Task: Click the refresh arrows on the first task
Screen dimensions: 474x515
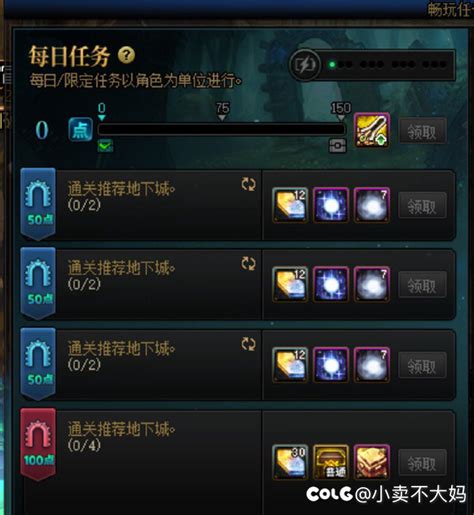Action: pyautogui.click(x=248, y=184)
